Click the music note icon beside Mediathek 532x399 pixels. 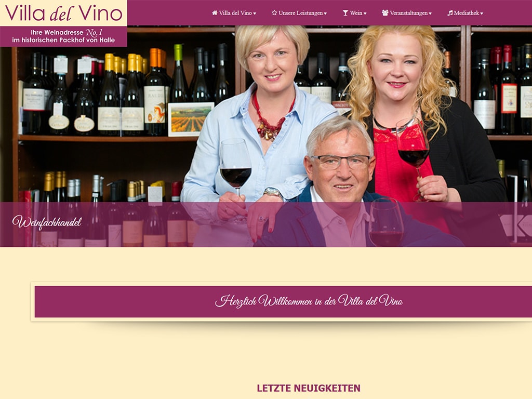[x=450, y=13]
